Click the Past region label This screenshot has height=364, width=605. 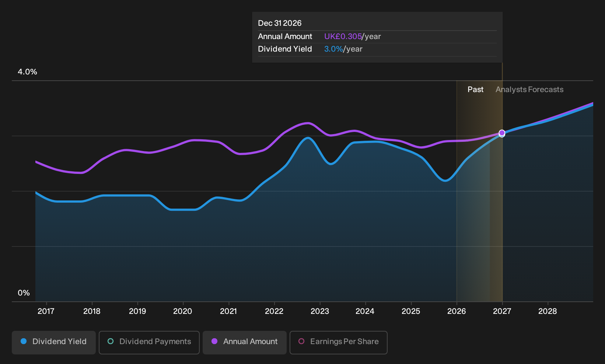(x=476, y=90)
